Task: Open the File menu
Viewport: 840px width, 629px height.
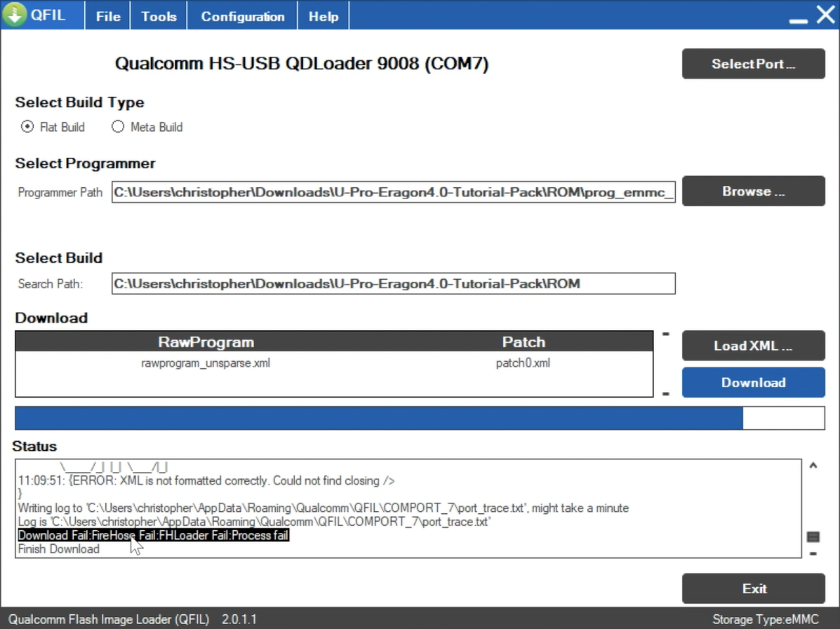Action: (108, 16)
